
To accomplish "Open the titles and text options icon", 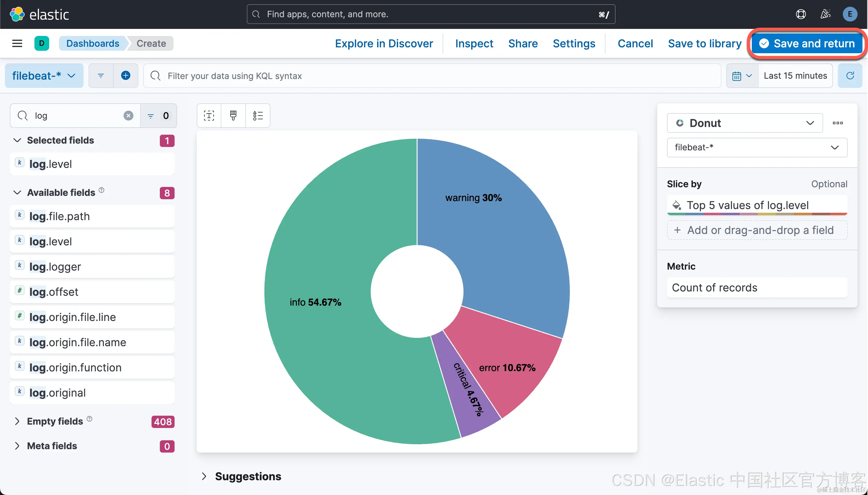I will tap(209, 116).
